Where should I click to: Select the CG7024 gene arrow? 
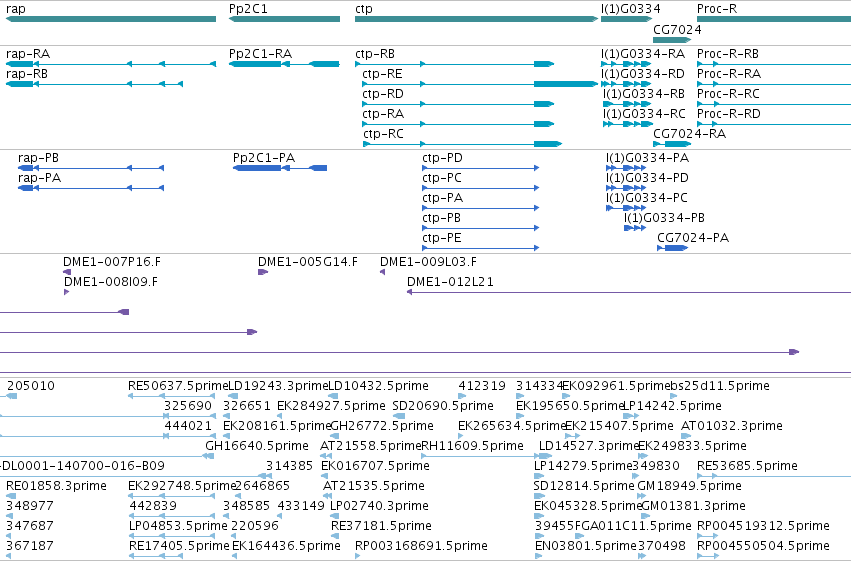[x=672, y=40]
